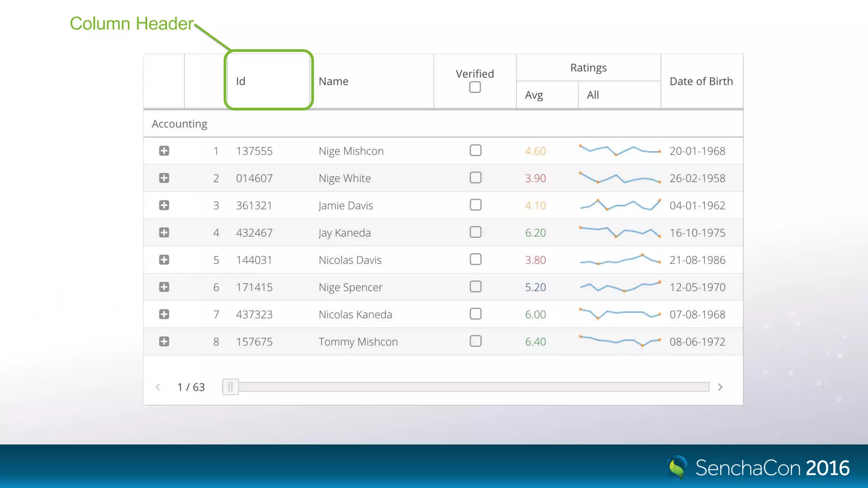Click plus icon for Nicolas Kaneda
Image resolution: width=868 pixels, height=488 pixels.
(x=164, y=314)
